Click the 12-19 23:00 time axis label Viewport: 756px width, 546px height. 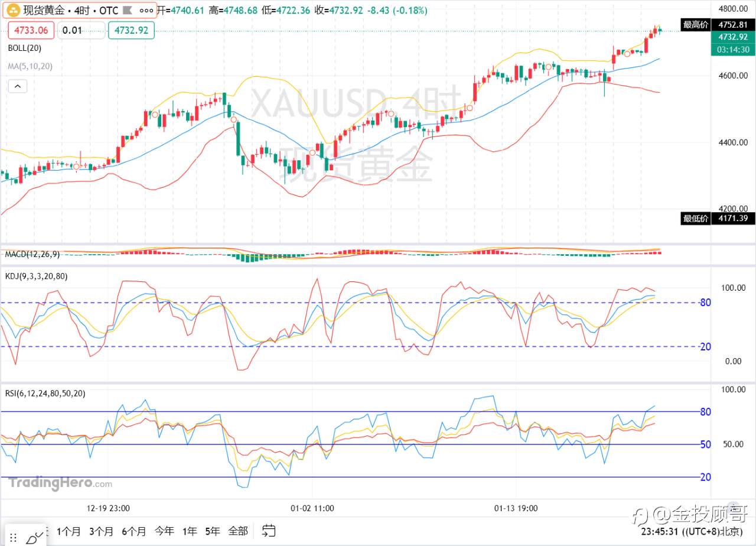(108, 508)
